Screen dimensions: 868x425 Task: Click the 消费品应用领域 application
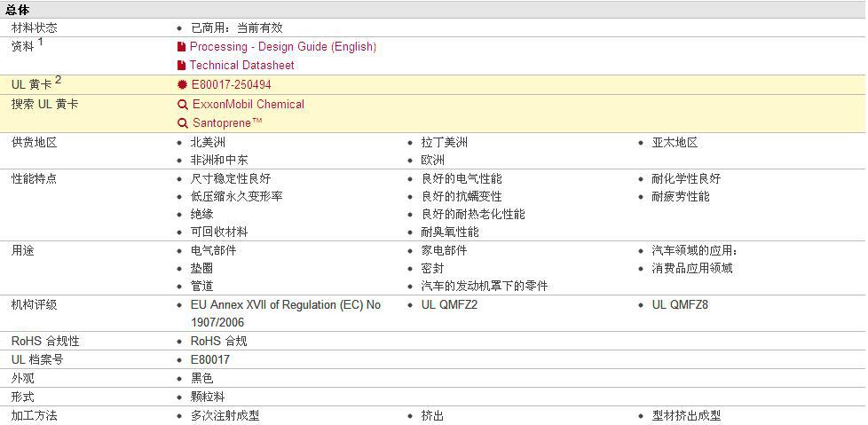(692, 268)
